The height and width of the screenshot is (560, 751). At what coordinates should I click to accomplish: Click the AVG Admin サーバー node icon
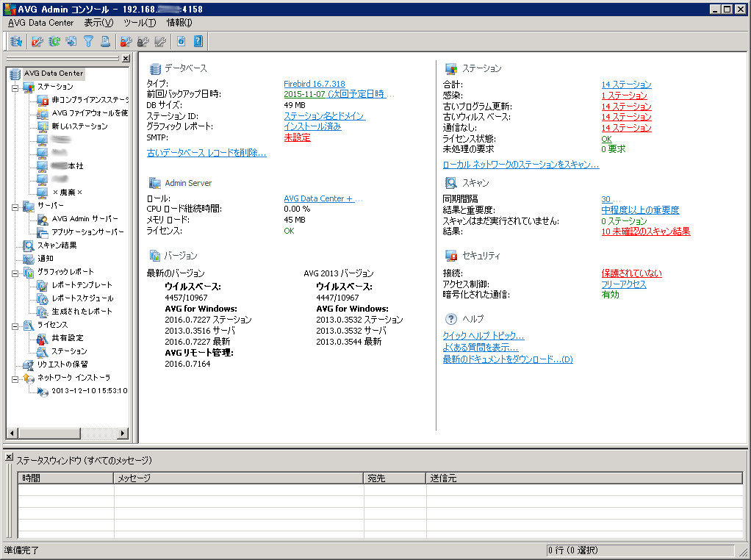[x=43, y=219]
